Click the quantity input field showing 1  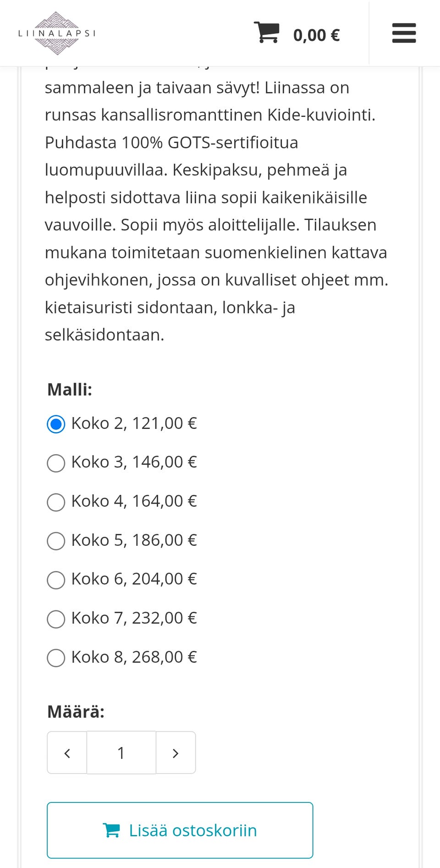(x=121, y=753)
